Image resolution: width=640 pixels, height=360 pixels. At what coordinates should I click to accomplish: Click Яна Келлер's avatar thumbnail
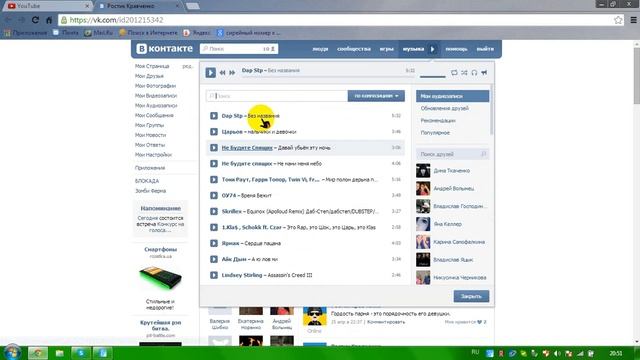423,224
